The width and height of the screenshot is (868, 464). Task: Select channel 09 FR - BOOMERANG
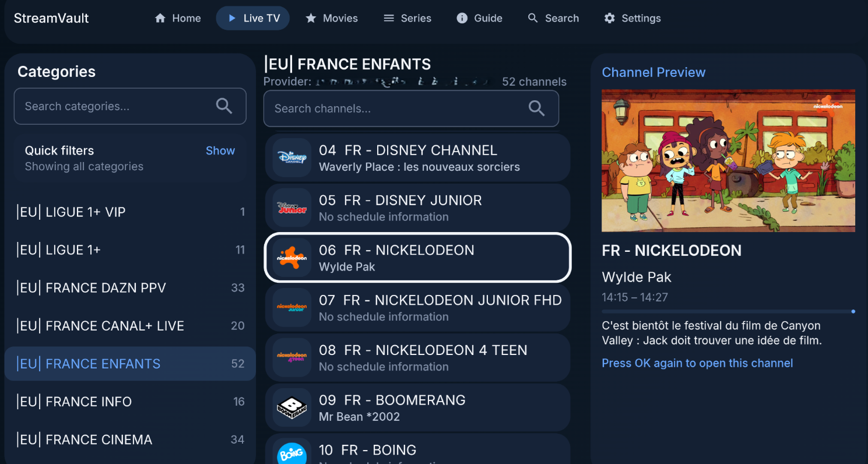coord(417,407)
